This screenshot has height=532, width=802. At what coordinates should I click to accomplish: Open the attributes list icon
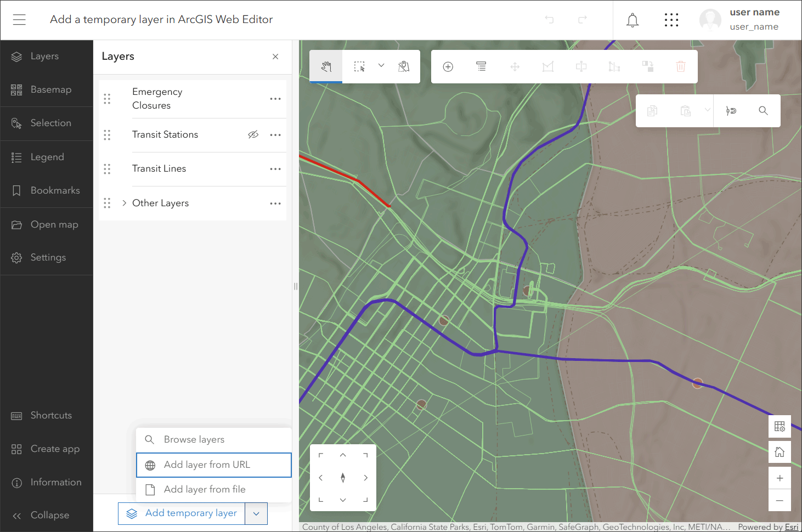[481, 67]
